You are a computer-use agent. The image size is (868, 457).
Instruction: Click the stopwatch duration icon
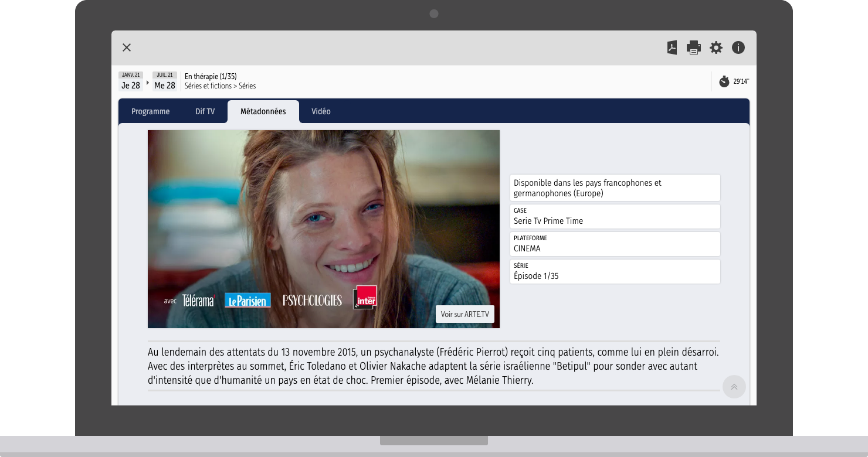coord(724,81)
